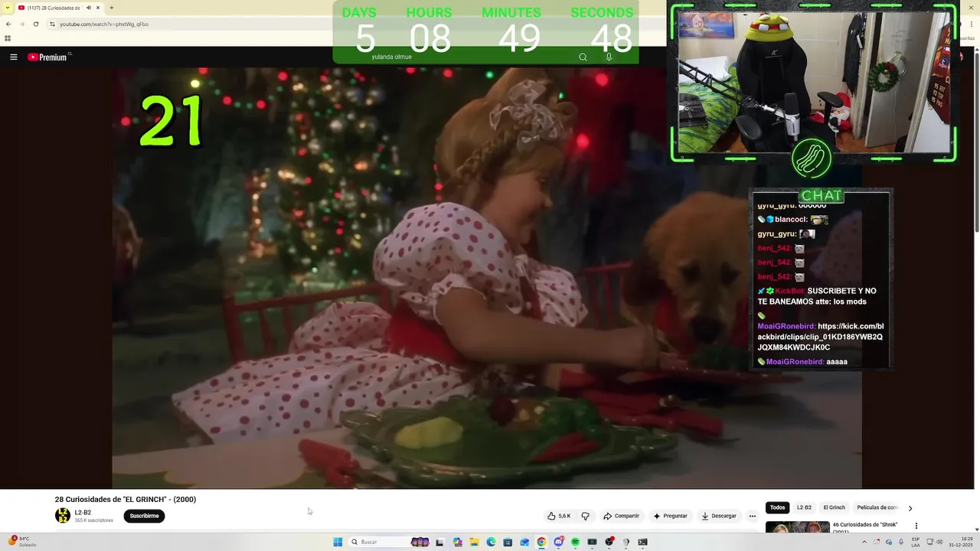
Task: Click the YouTube search magnifier icon
Action: click(583, 57)
